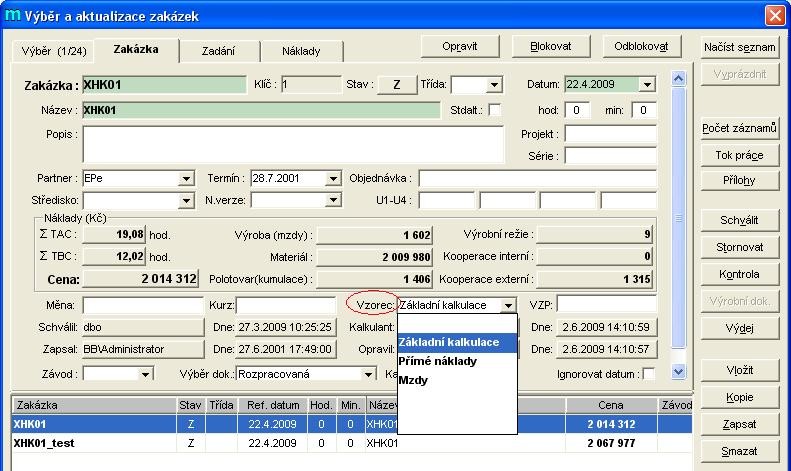
Task: Expand the Výběr dok. dropdown
Action: 368,374
